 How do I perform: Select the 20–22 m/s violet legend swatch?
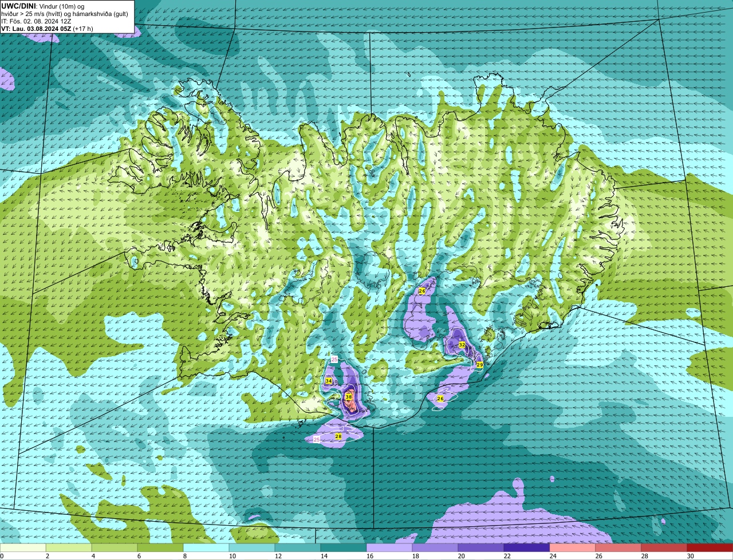tap(481, 548)
